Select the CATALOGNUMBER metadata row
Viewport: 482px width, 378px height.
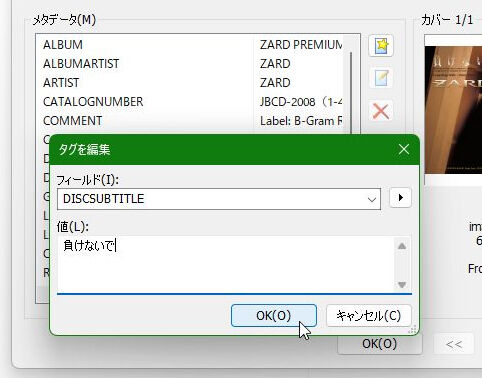(193, 102)
